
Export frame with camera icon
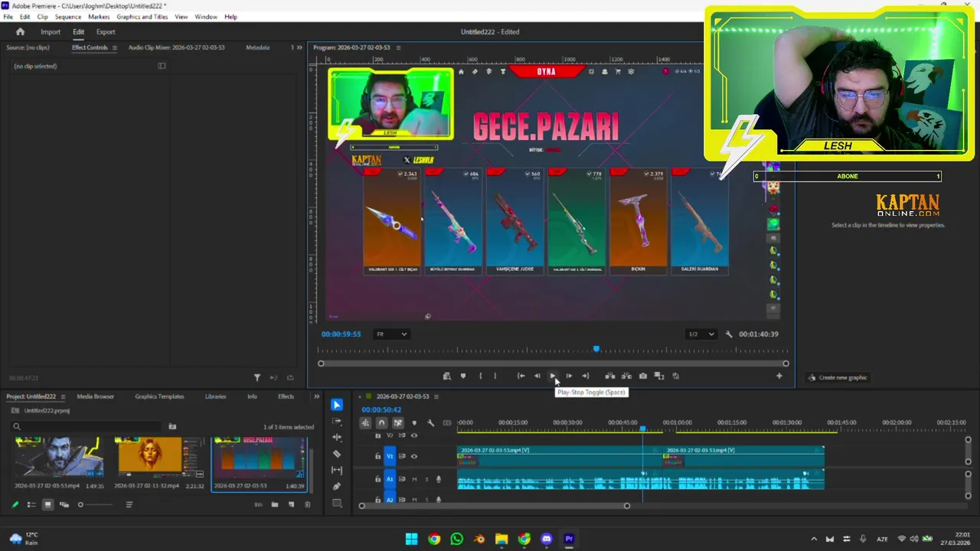[643, 376]
